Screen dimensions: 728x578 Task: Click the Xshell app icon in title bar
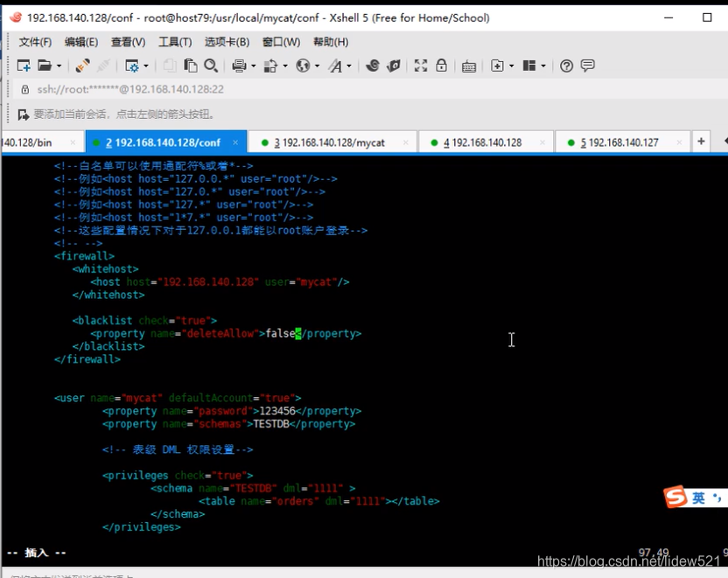[x=16, y=17]
